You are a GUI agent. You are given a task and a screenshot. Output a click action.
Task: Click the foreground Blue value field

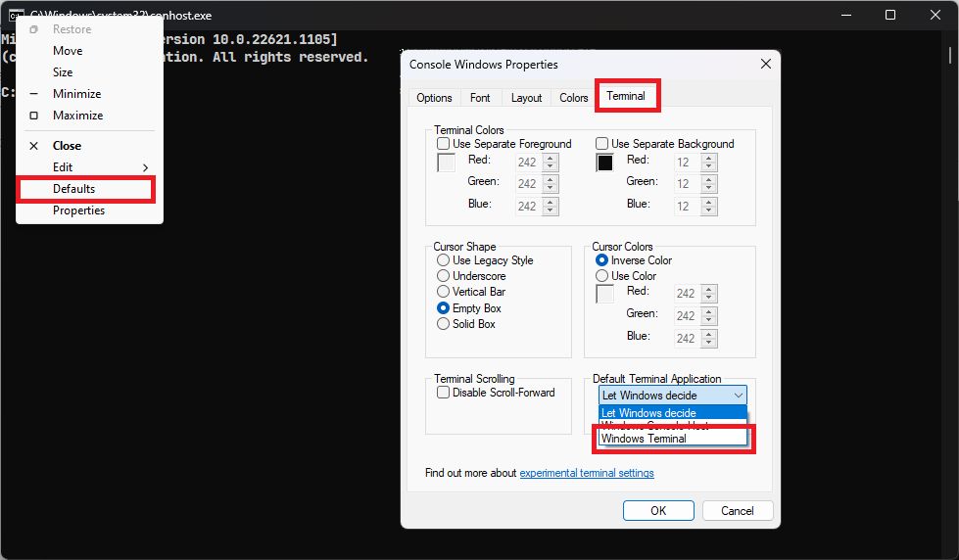(528, 206)
